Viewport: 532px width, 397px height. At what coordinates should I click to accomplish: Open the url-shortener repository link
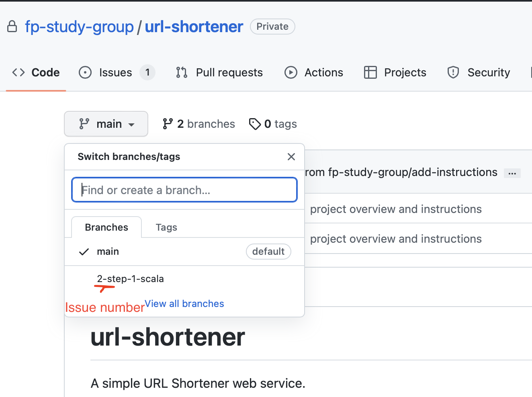[194, 27]
